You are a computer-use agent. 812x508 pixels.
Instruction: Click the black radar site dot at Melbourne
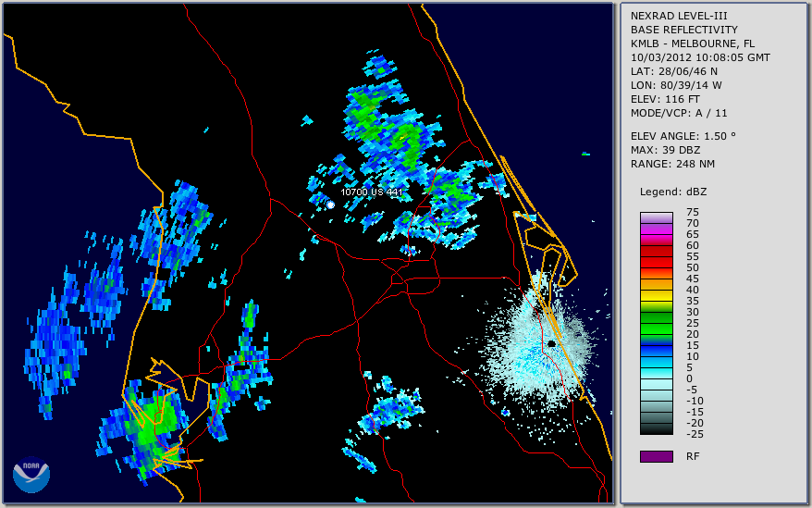(x=551, y=343)
